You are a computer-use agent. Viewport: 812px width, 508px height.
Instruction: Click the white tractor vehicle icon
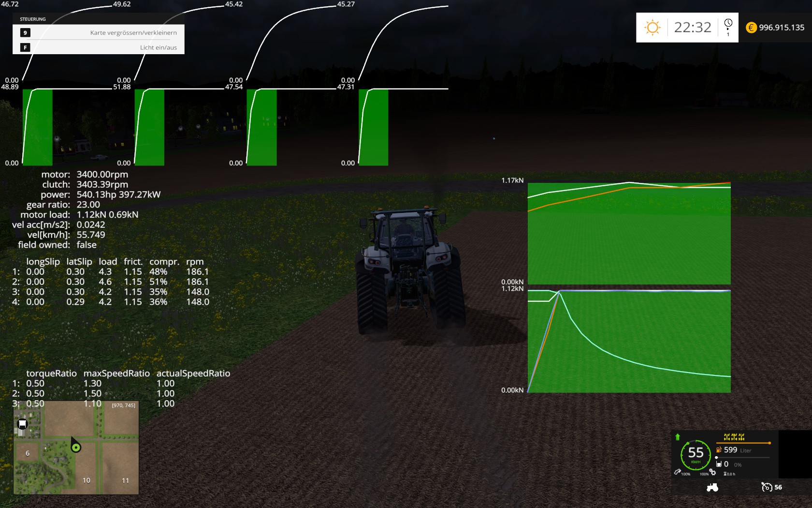click(x=712, y=488)
